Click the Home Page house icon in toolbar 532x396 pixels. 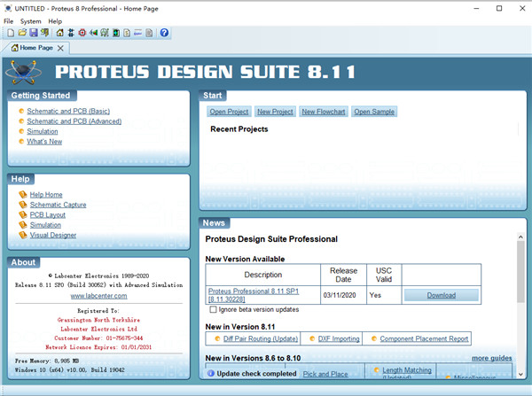[x=59, y=33]
